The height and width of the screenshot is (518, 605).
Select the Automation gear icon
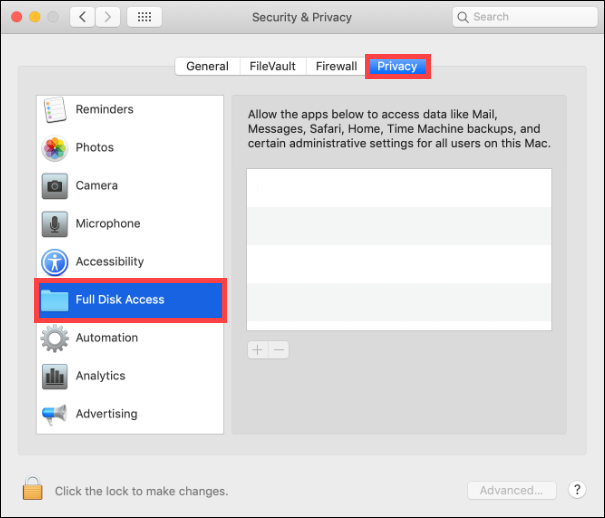point(54,338)
